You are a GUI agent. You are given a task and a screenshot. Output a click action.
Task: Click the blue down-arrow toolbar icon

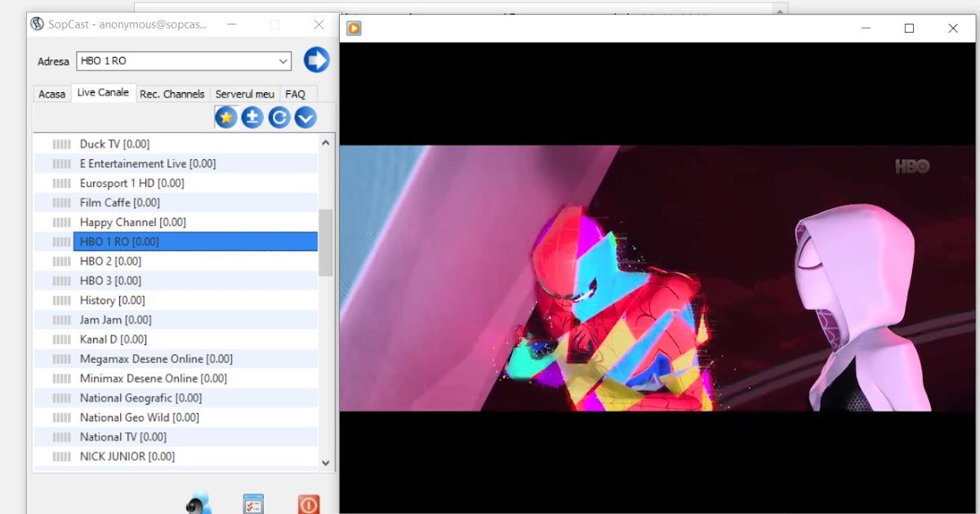pos(305,117)
